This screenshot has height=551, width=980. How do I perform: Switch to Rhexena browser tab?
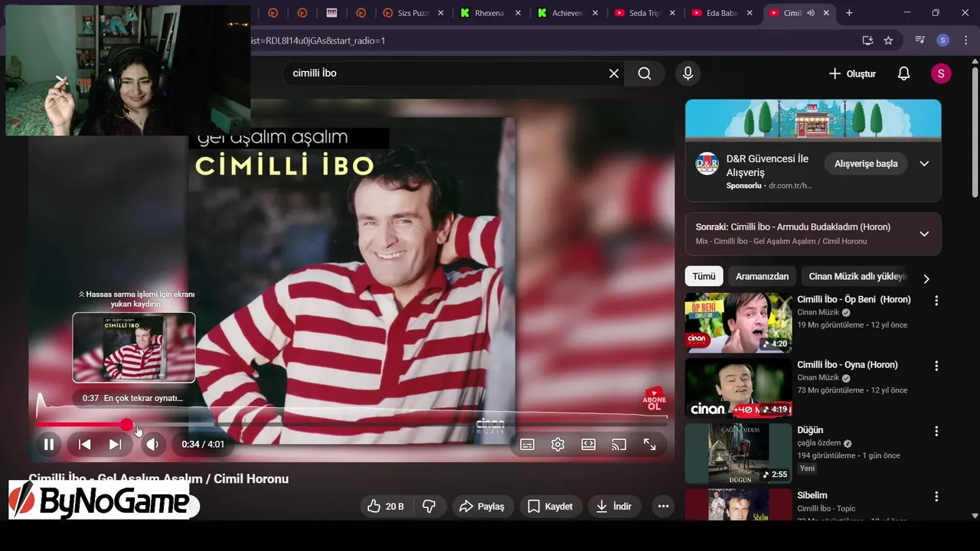[488, 13]
